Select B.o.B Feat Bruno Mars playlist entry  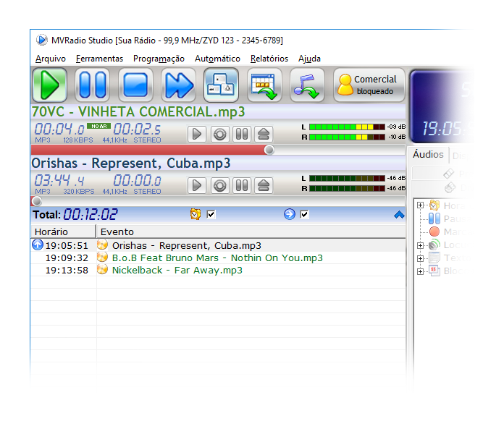click(217, 258)
